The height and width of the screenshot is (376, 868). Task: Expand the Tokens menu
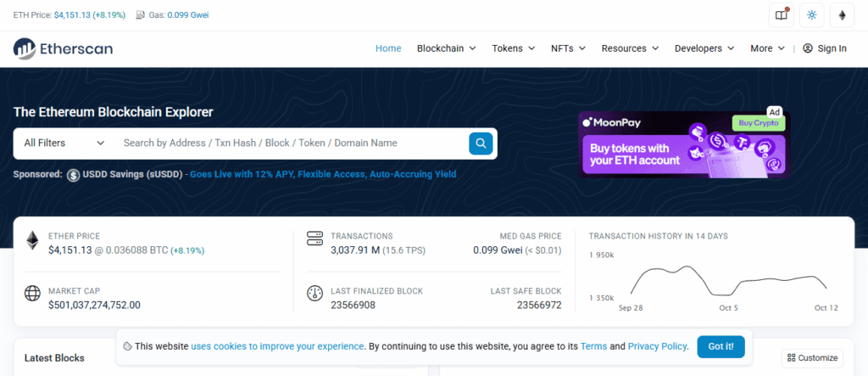click(513, 48)
